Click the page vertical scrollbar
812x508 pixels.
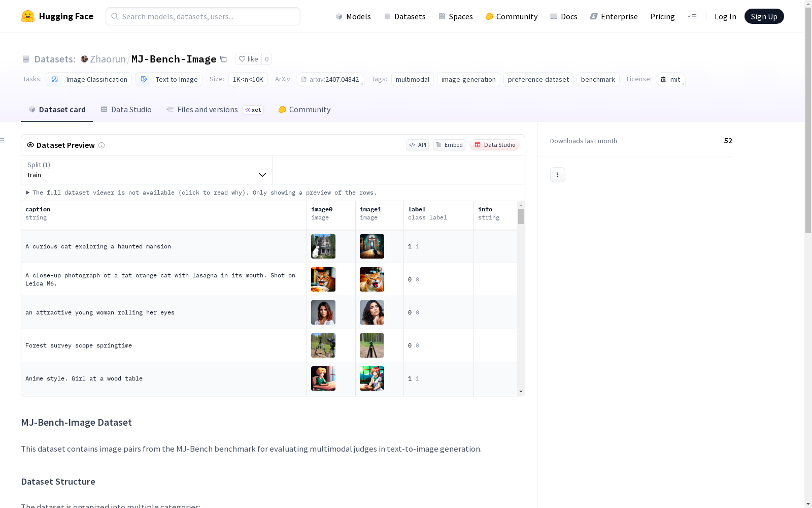[x=808, y=119]
